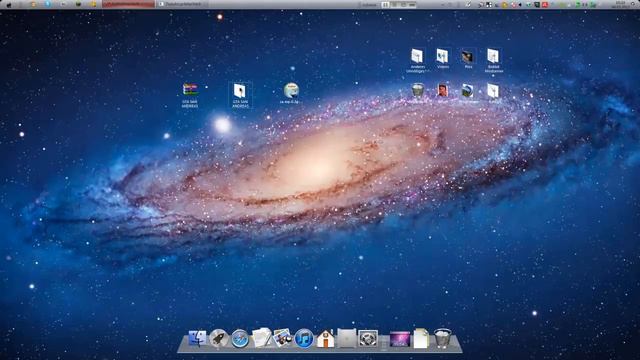This screenshot has width=640, height=360.
Task: Click the green icon in top bar
Action: (78, 4)
